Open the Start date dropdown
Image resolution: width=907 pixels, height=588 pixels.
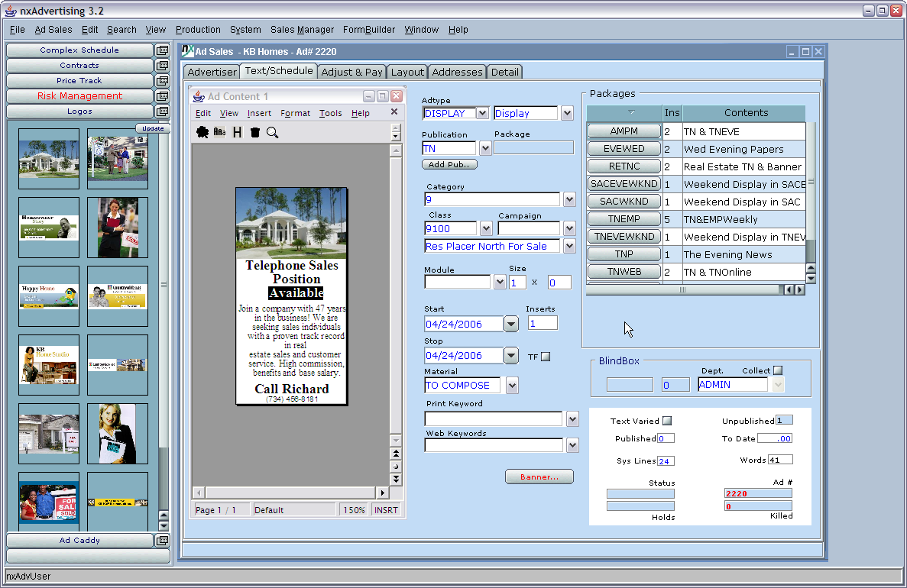(511, 324)
